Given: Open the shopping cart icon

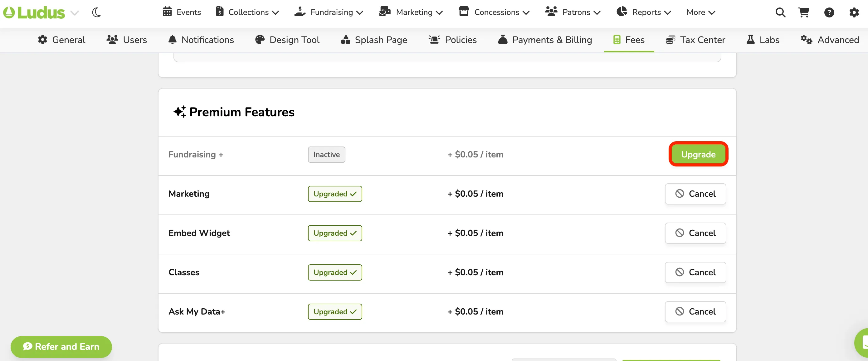Looking at the screenshot, I should pos(804,12).
